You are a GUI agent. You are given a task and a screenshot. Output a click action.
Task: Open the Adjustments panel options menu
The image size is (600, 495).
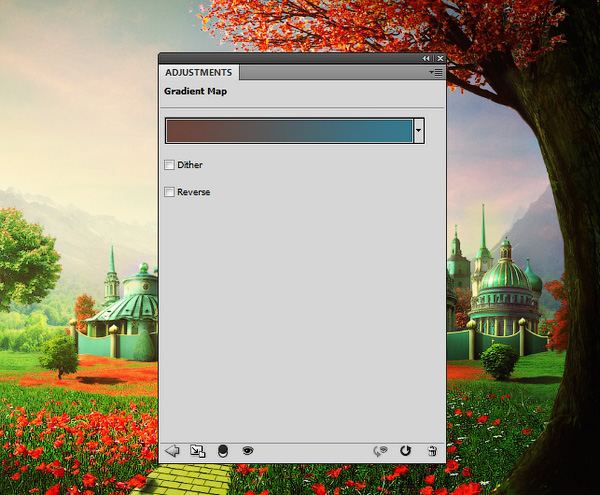(436, 72)
